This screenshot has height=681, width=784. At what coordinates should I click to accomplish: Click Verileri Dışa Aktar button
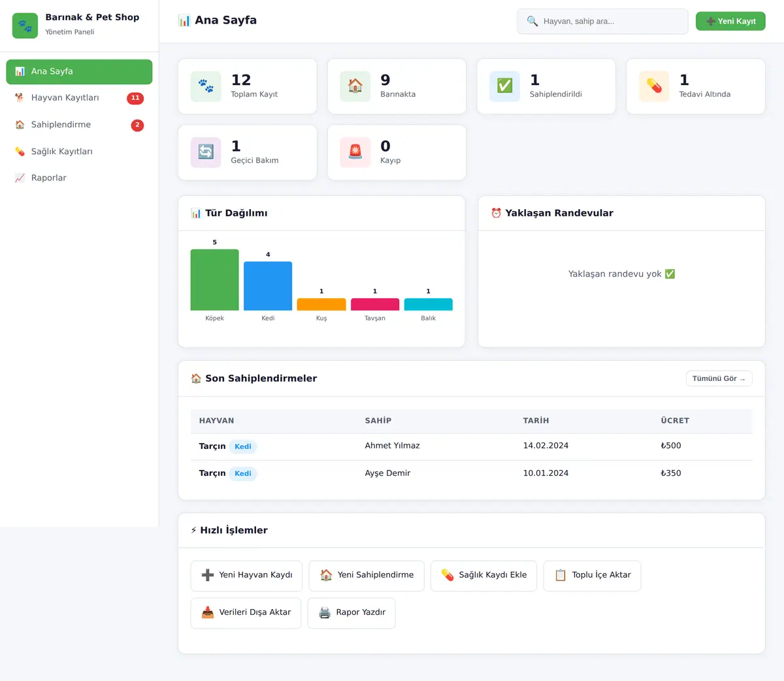pyautogui.click(x=246, y=613)
